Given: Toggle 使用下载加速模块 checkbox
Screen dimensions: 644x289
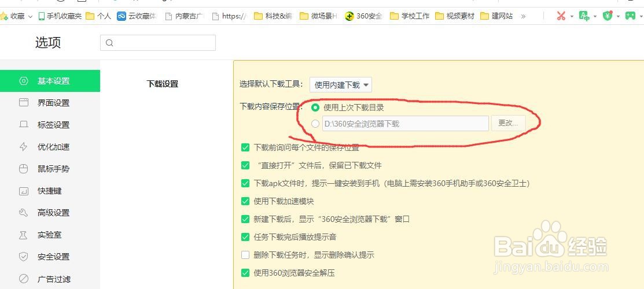Looking at the screenshot, I should [x=245, y=201].
